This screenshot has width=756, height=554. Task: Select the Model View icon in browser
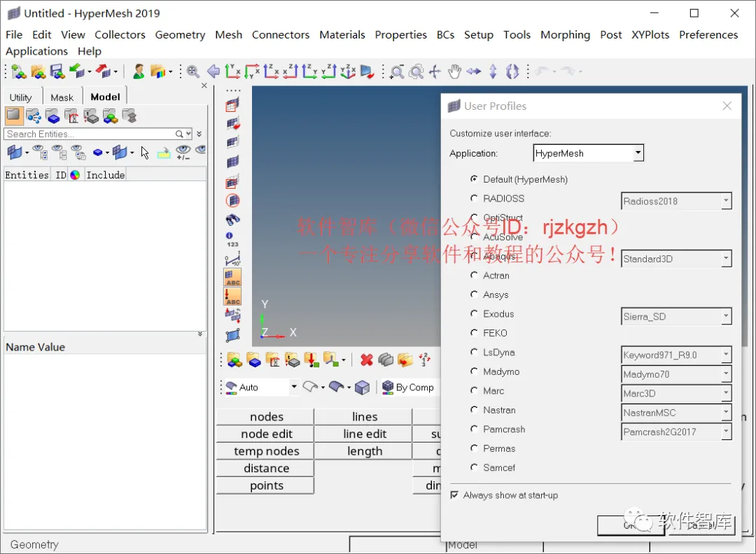14,115
